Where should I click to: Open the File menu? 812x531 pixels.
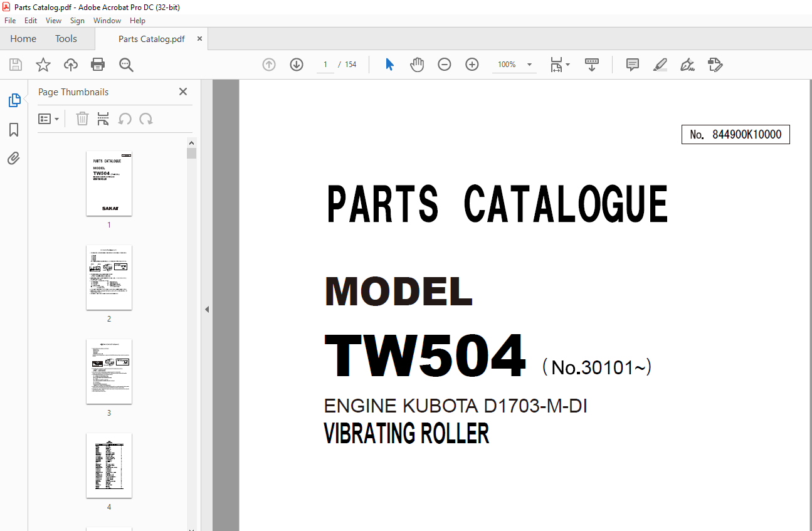pos(10,21)
